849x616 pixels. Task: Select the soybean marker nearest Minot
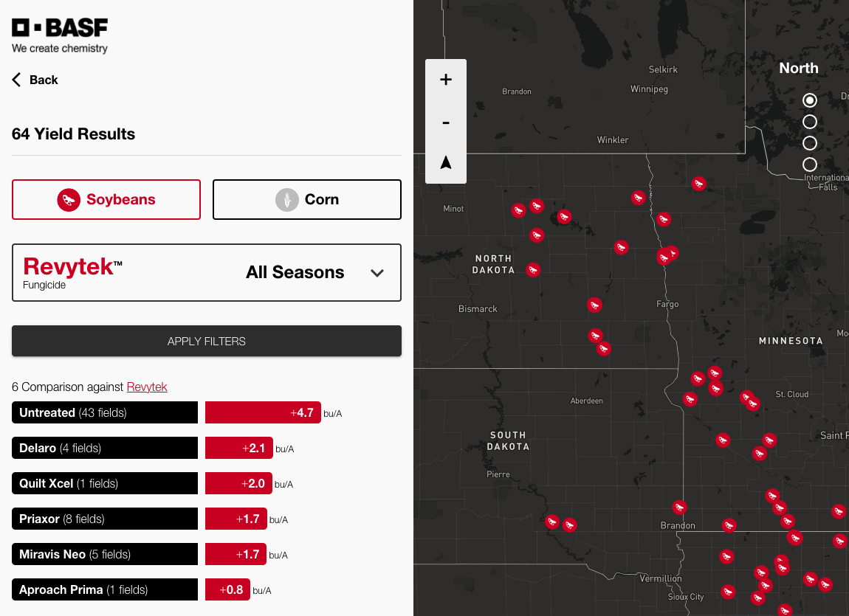[x=519, y=210]
